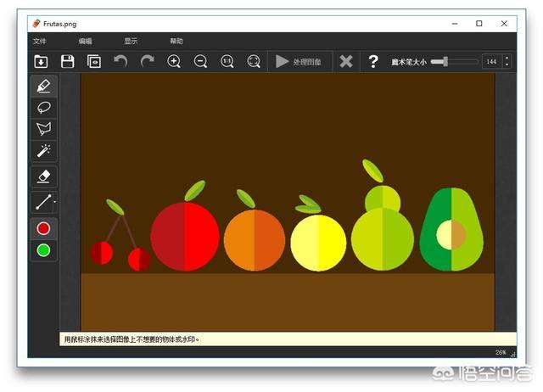Click the marker size field showing 144

[x=492, y=62]
